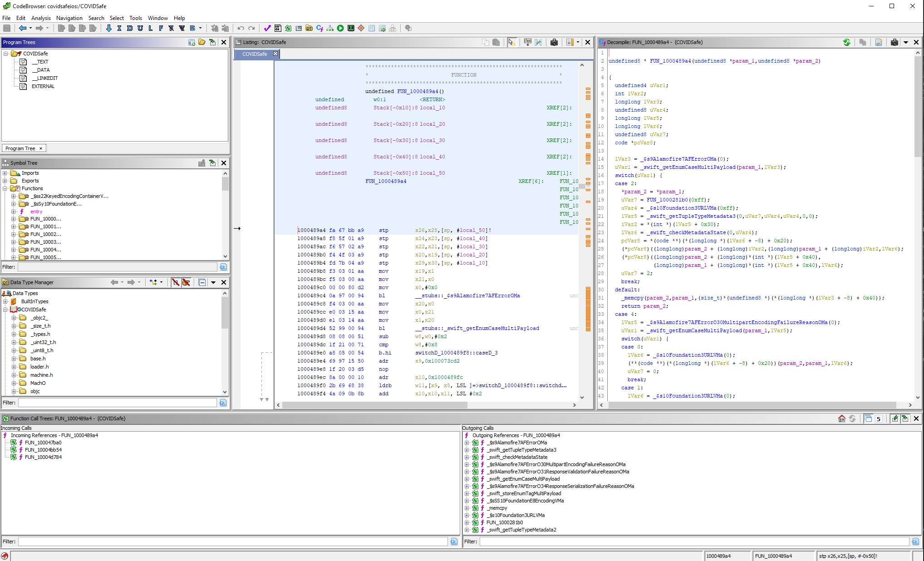The image size is (924, 561).
Task: Click the next Function (F) navigation icon
Action: click(161, 28)
